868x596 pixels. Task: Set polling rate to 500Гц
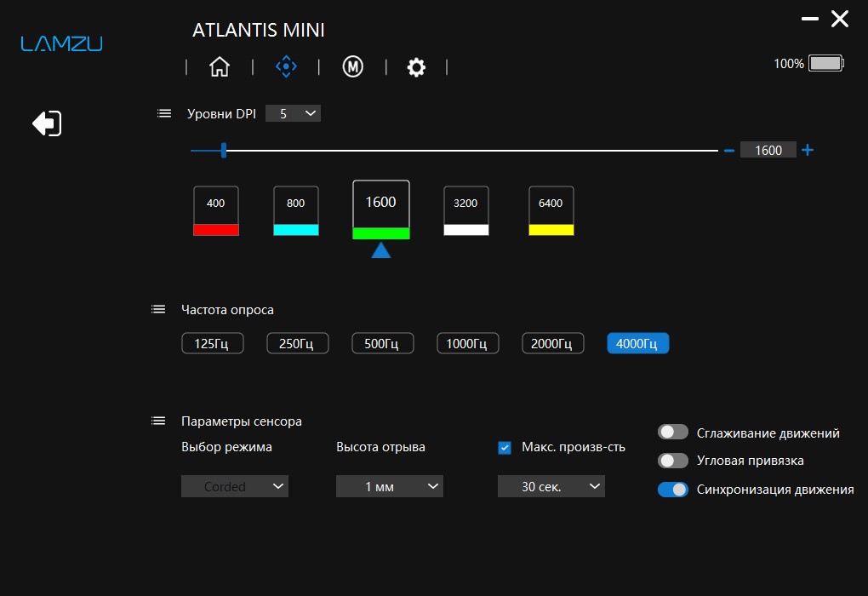(x=383, y=343)
